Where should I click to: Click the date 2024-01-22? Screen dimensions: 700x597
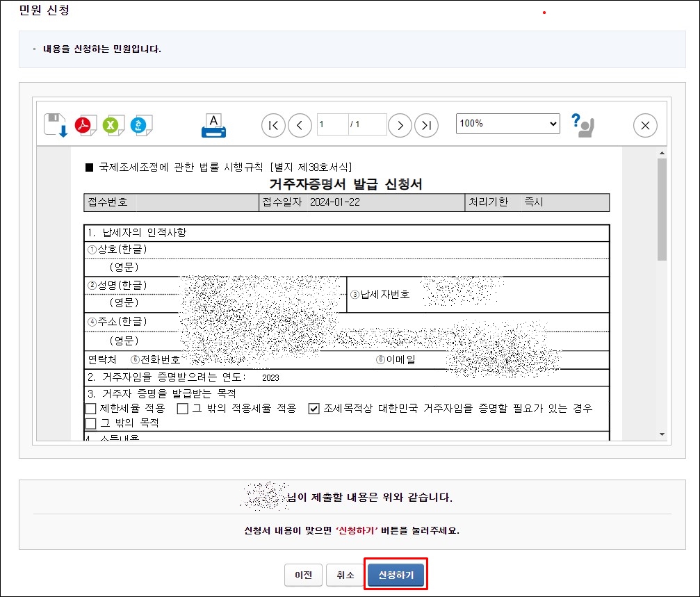(335, 202)
